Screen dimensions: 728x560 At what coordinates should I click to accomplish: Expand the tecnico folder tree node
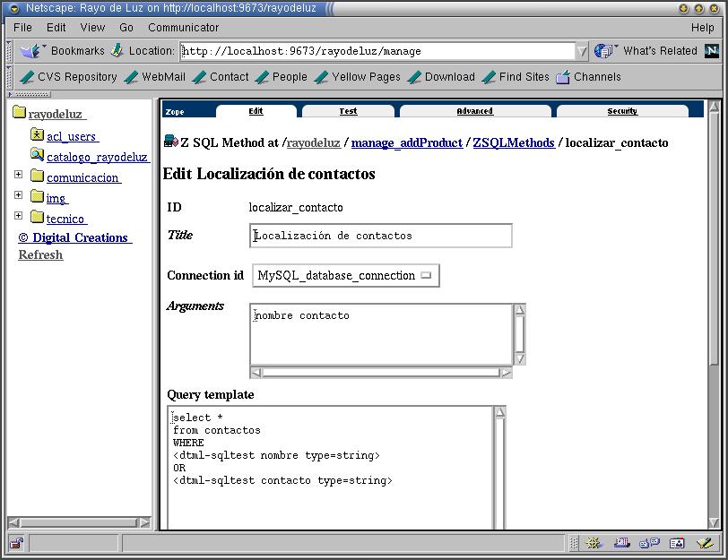[x=18, y=215]
